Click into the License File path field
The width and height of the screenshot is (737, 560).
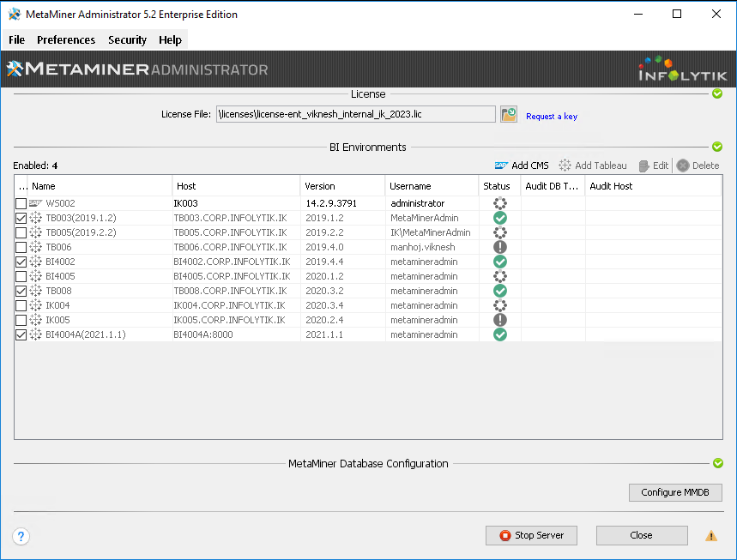point(356,114)
